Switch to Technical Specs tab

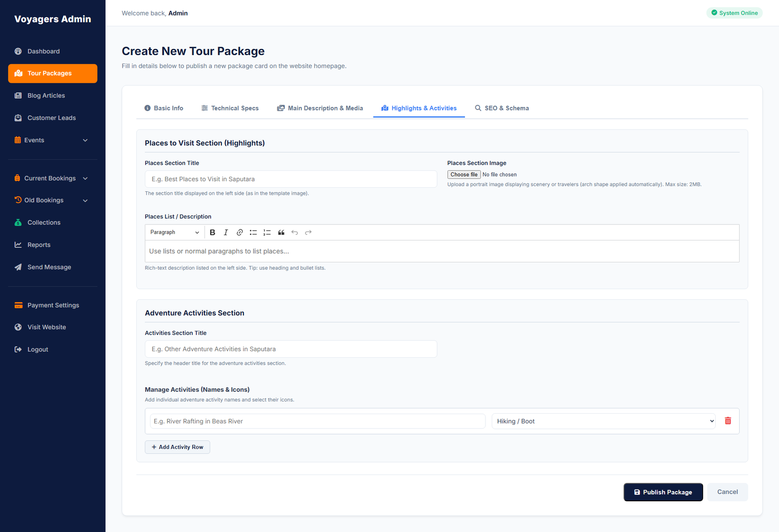coord(230,108)
